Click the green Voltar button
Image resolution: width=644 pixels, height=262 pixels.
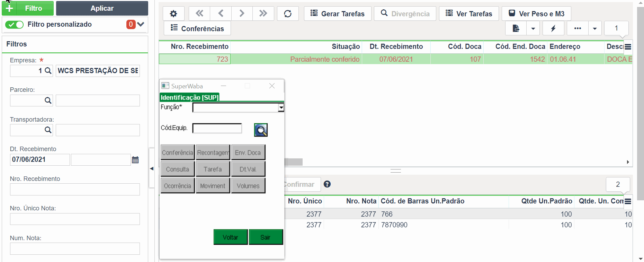pyautogui.click(x=231, y=237)
